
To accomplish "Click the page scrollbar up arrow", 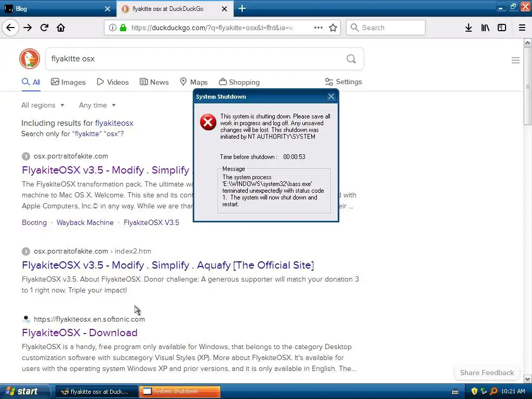I will (527, 43).
